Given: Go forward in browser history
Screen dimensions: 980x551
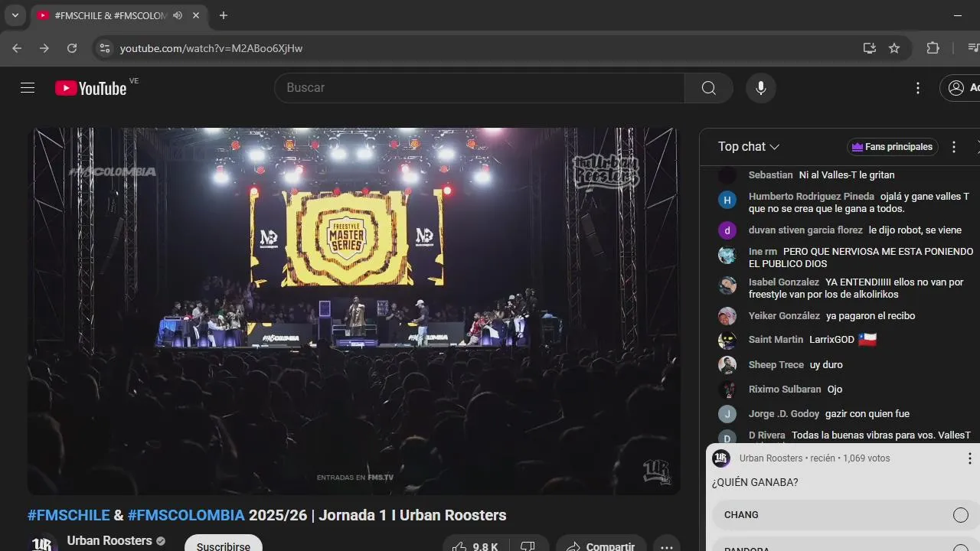Looking at the screenshot, I should click(x=44, y=48).
